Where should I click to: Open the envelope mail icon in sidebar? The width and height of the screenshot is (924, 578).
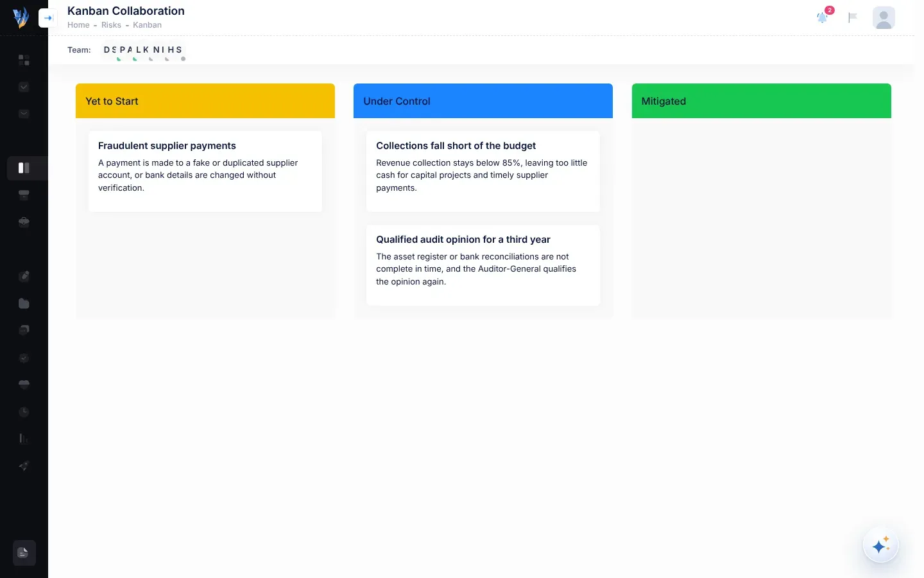pos(24,114)
